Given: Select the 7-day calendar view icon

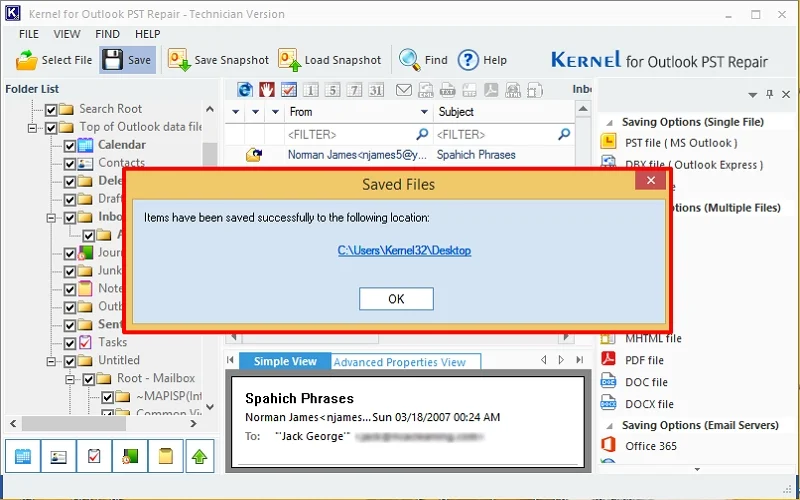Looking at the screenshot, I should [x=354, y=90].
